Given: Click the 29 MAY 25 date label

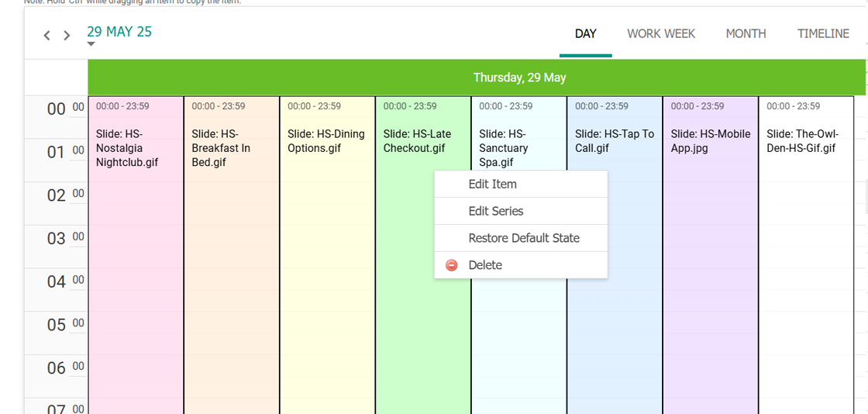Looking at the screenshot, I should coord(119,32).
